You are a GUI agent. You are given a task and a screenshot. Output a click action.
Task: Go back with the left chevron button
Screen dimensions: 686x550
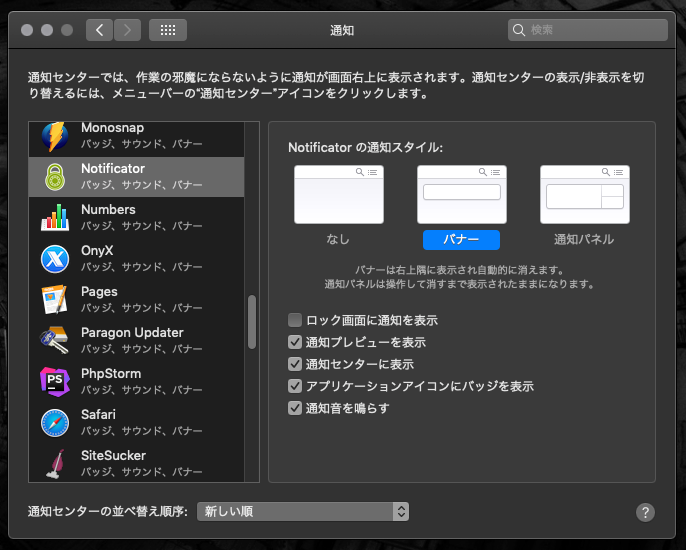pos(99,30)
